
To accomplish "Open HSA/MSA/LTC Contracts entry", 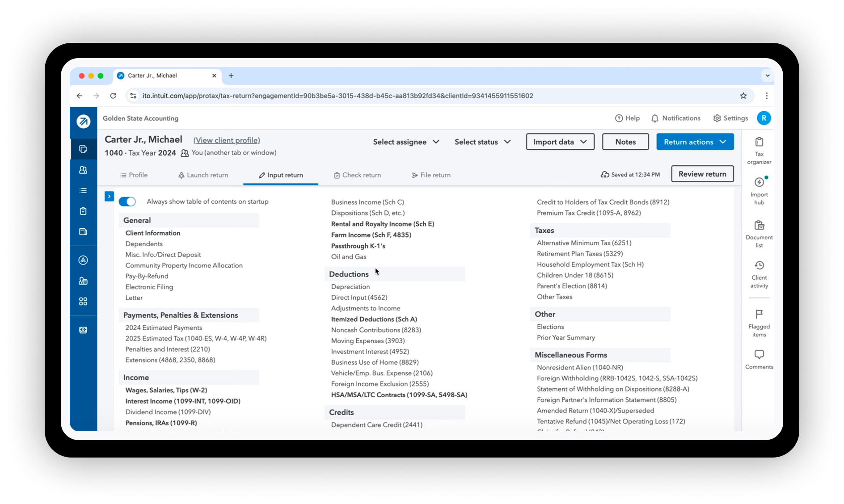I will pyautogui.click(x=399, y=395).
